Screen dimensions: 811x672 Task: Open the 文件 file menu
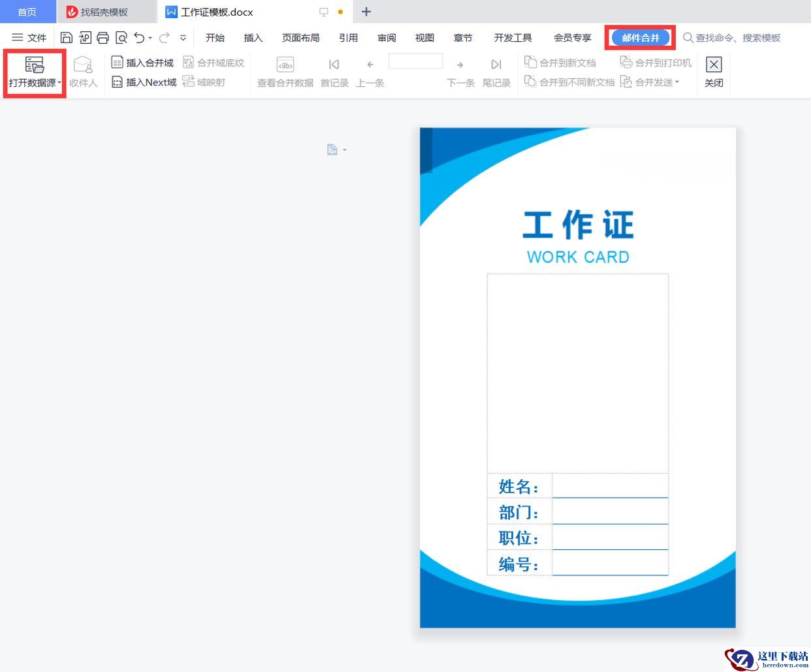point(29,38)
